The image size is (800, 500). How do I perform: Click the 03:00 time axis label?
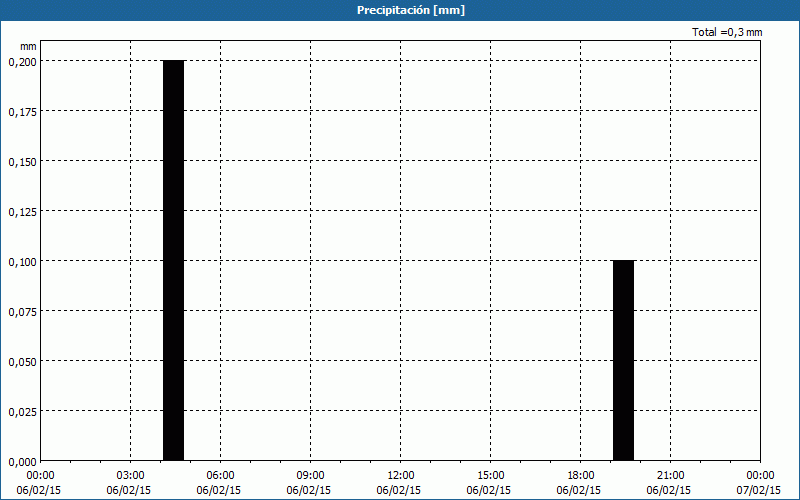(x=131, y=476)
